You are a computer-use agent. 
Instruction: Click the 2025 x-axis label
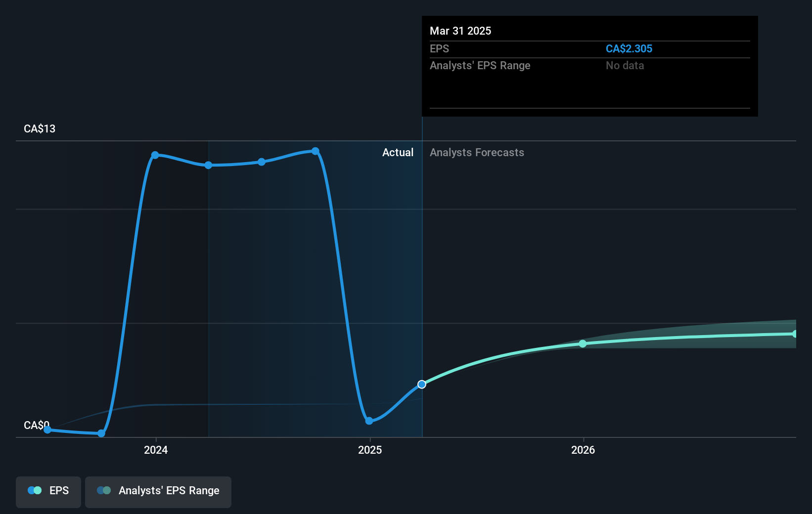tap(370, 450)
